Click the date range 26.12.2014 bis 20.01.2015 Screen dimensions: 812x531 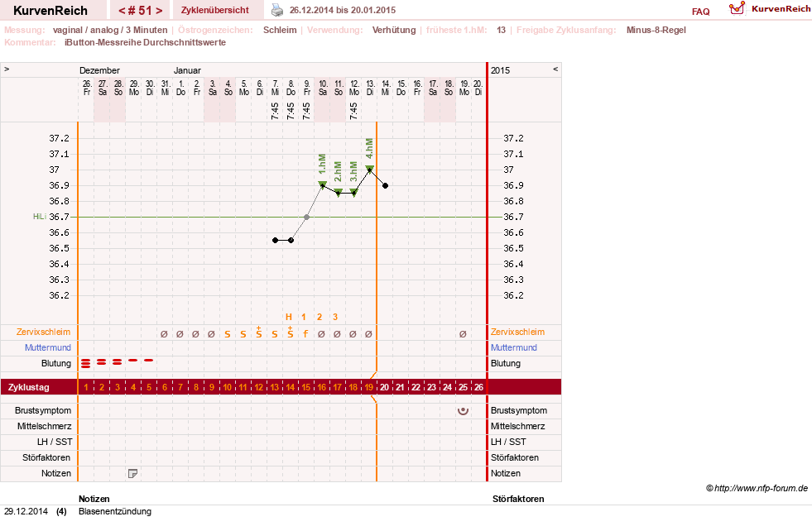(343, 10)
